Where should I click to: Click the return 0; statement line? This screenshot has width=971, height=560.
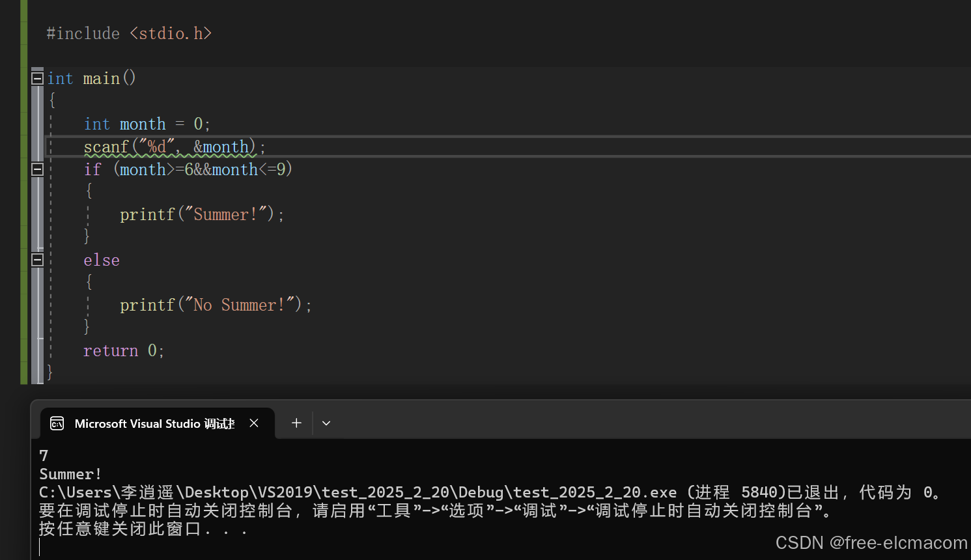point(124,350)
